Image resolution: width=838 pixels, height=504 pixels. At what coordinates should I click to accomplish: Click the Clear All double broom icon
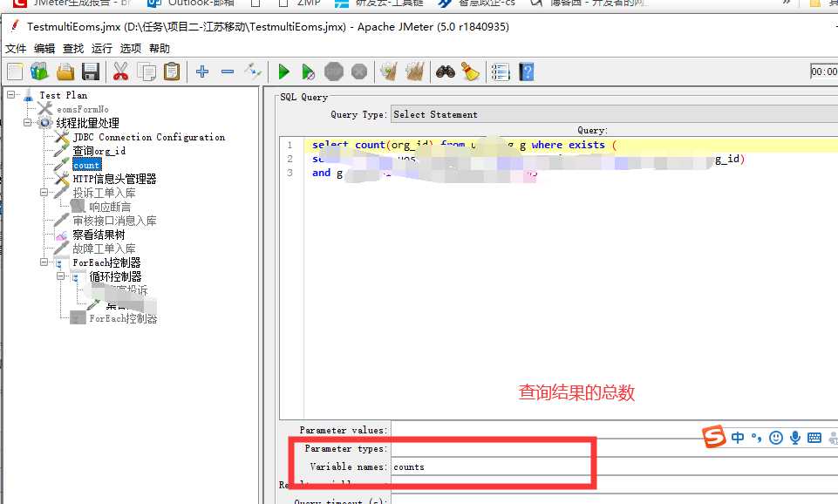click(x=415, y=72)
